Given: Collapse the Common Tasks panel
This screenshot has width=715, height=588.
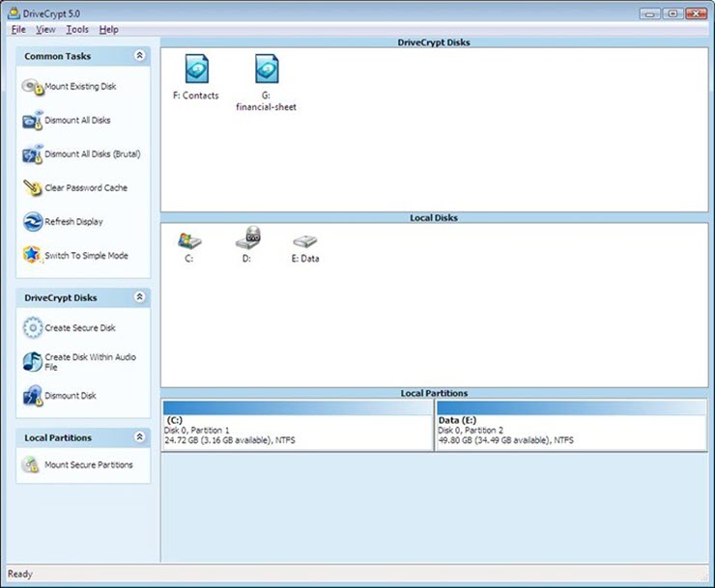Looking at the screenshot, I should (x=139, y=56).
